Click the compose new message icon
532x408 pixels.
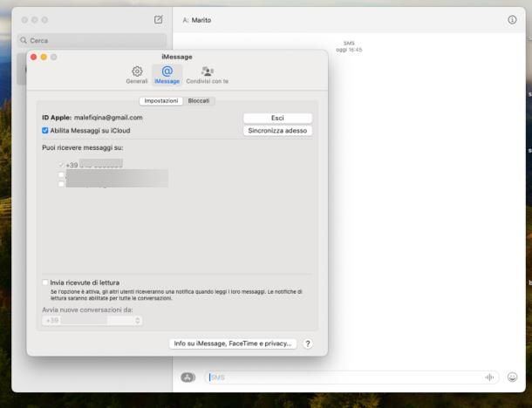coord(159,20)
